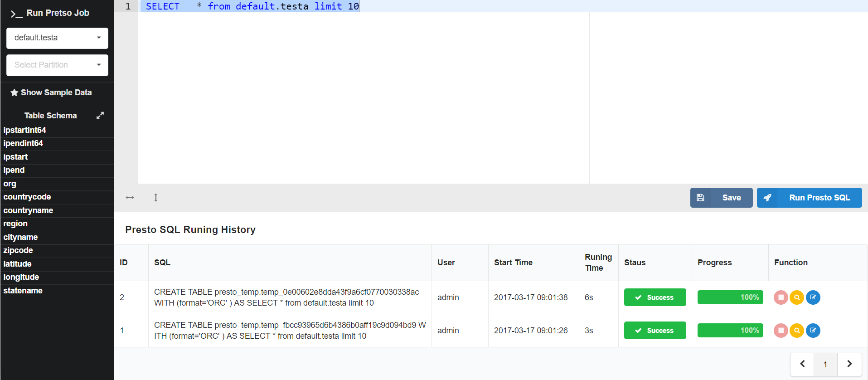Click the Success status for job 1
This screenshot has width=868, height=380.
(x=655, y=331)
